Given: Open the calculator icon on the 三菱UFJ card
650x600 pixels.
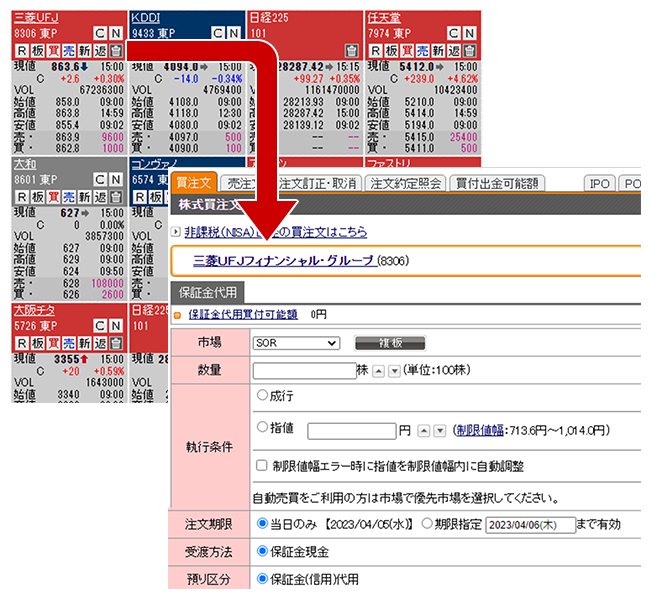Looking at the screenshot, I should click(x=116, y=51).
